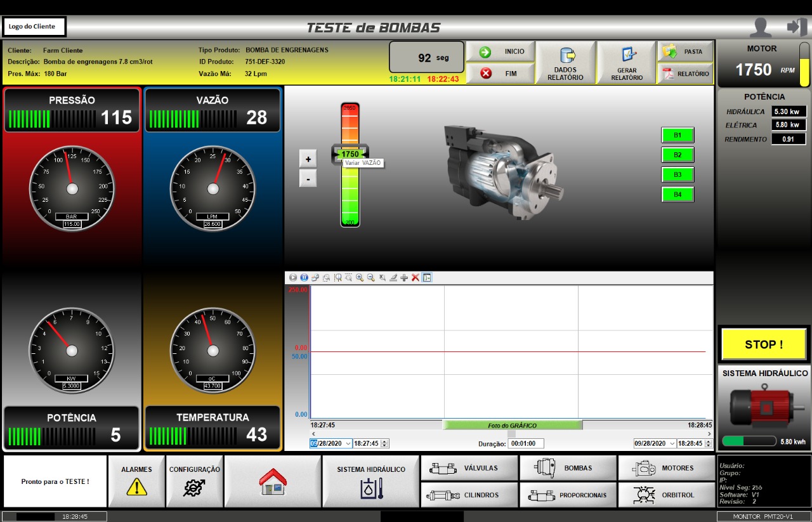Open SISTEMA HIDRÁULICO screen
The width and height of the screenshot is (812, 522).
click(371, 481)
